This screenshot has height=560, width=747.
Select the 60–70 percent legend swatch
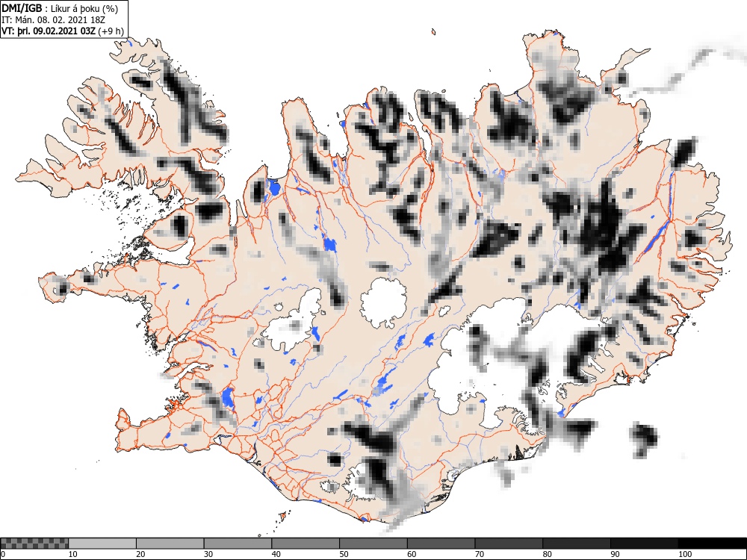click(441, 544)
